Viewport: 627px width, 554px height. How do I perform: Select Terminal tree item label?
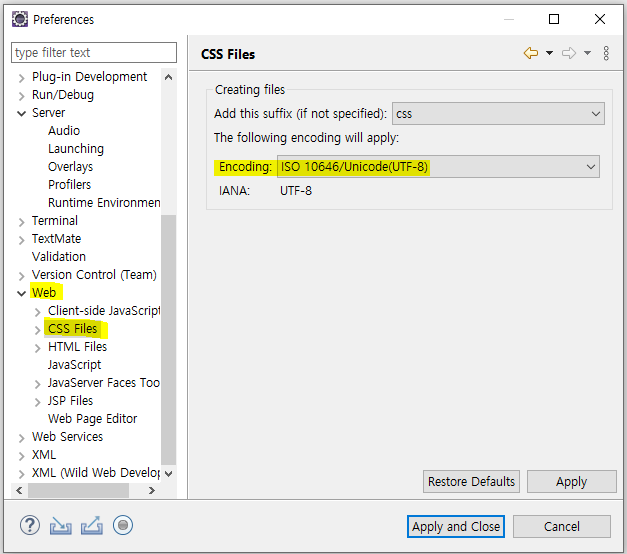pos(55,221)
